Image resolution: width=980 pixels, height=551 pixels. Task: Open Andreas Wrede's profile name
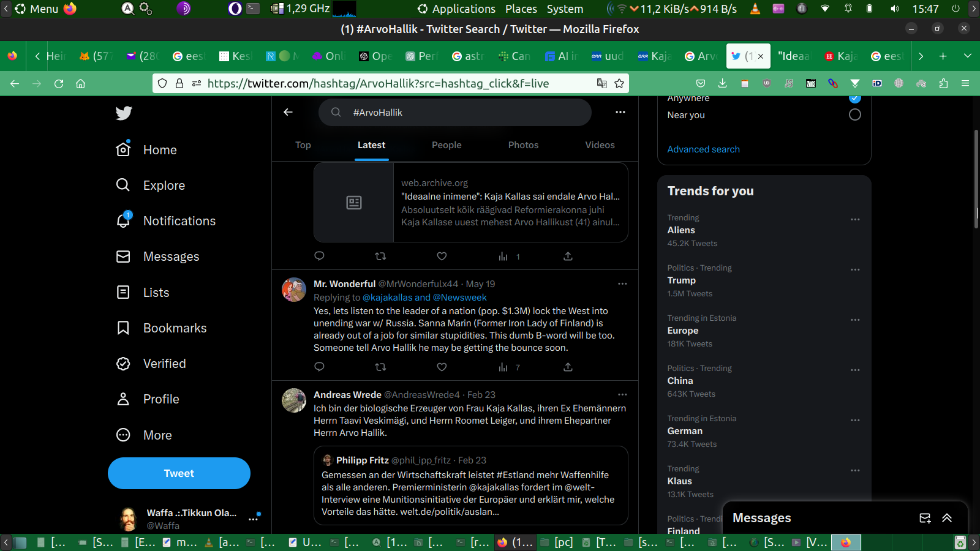pyautogui.click(x=347, y=395)
